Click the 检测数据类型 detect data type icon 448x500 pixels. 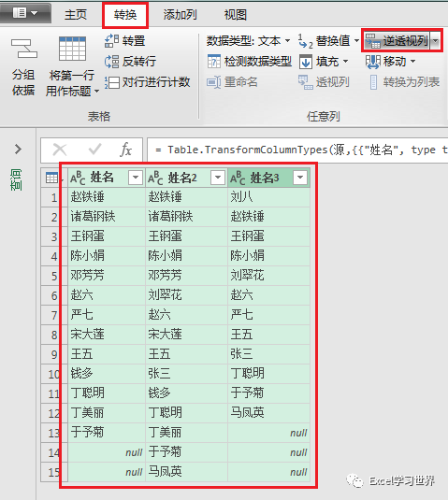[214, 62]
